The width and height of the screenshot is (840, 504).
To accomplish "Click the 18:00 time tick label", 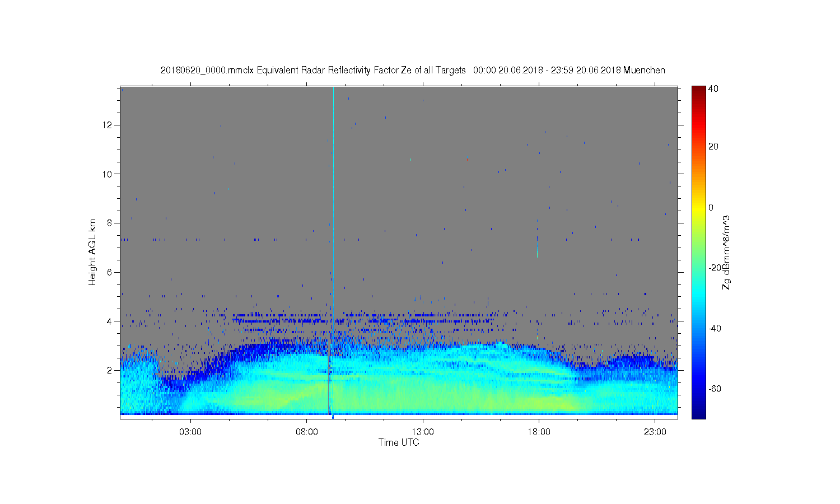I will [539, 432].
